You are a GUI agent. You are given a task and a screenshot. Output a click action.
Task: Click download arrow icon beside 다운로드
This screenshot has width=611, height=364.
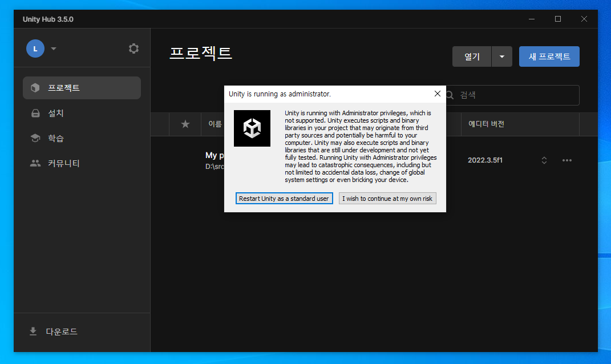(33, 331)
